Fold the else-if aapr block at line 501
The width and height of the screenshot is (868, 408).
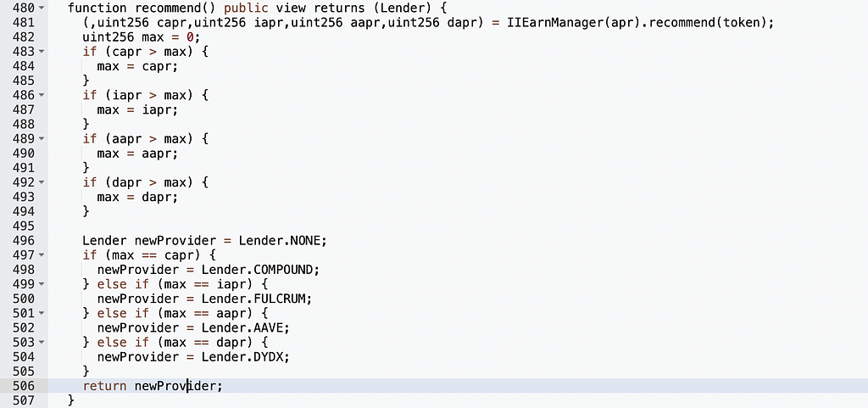[42, 313]
